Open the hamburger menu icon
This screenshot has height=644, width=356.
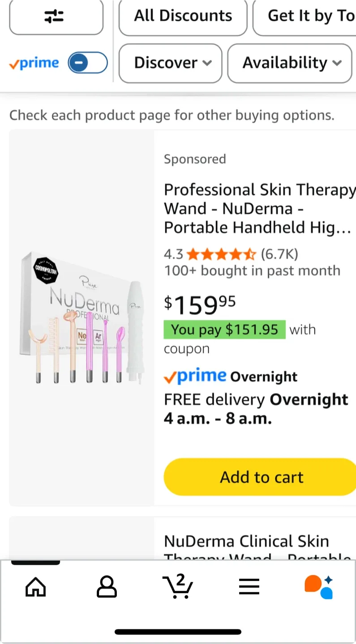coord(249,587)
